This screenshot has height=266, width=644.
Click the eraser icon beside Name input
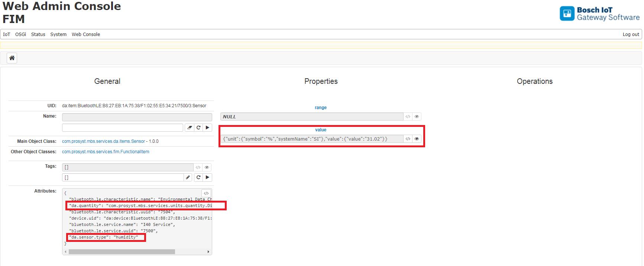[190, 128]
